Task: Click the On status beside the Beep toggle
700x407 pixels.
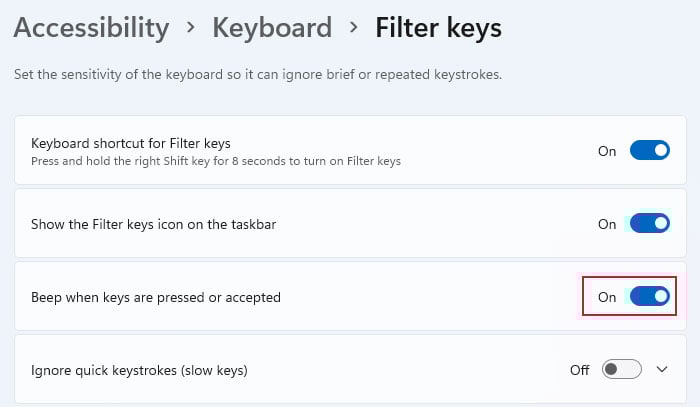Action: click(607, 297)
